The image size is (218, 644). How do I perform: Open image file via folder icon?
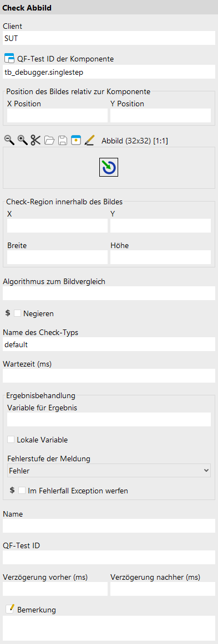49,141
